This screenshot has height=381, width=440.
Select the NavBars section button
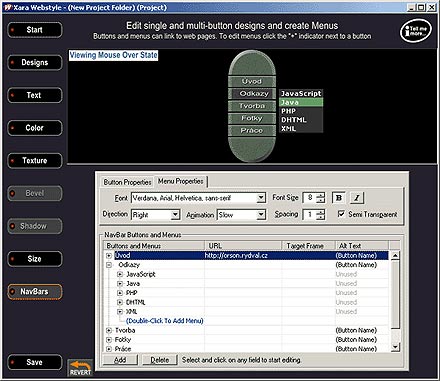35,292
